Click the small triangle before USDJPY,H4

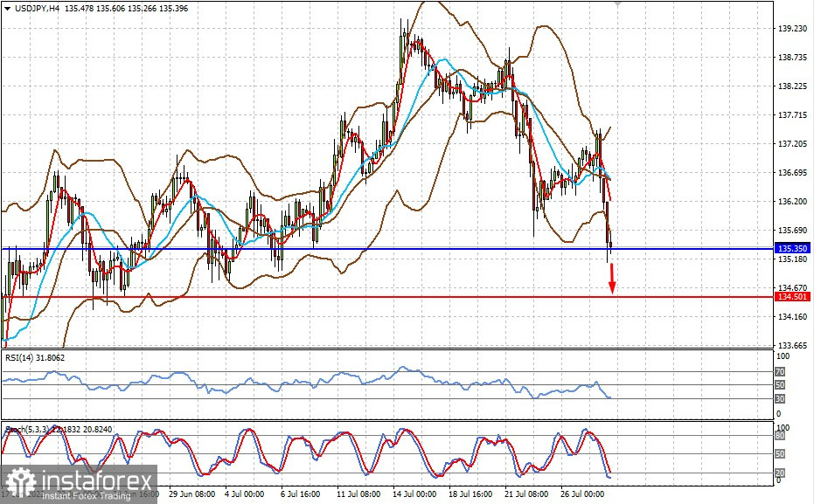[x=7, y=9]
